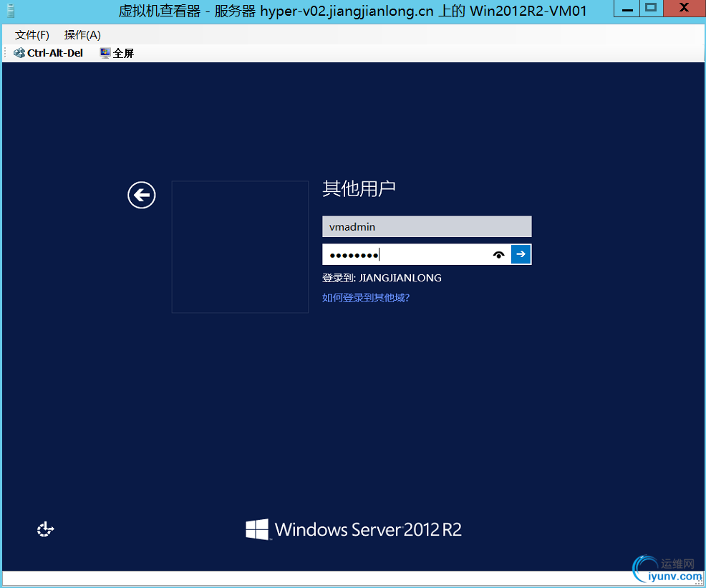
Task: Send Ctrl-Alt-Del to the VM
Action: tap(48, 53)
